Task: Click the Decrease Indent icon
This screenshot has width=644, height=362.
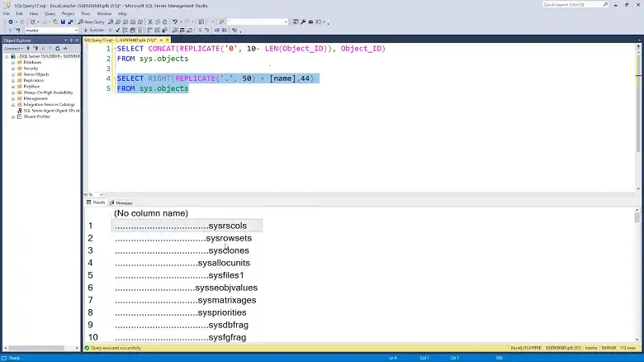Action: point(217,30)
